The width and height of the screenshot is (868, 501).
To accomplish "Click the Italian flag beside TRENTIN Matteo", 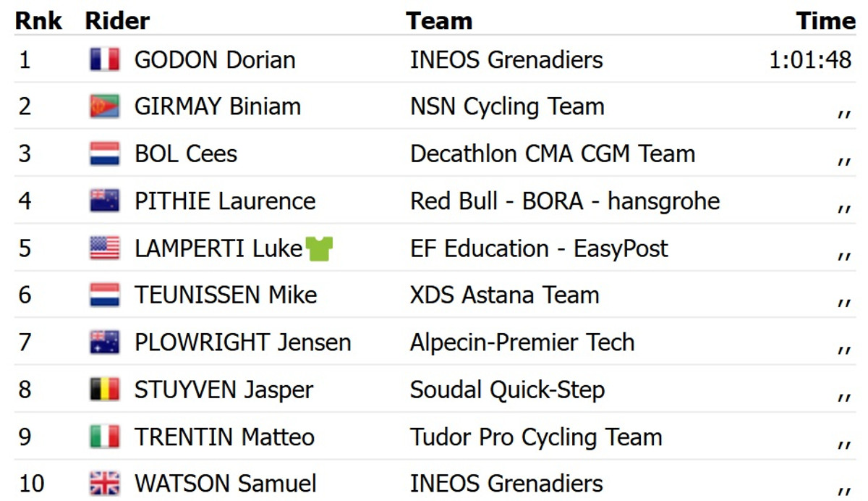I will (x=105, y=437).
